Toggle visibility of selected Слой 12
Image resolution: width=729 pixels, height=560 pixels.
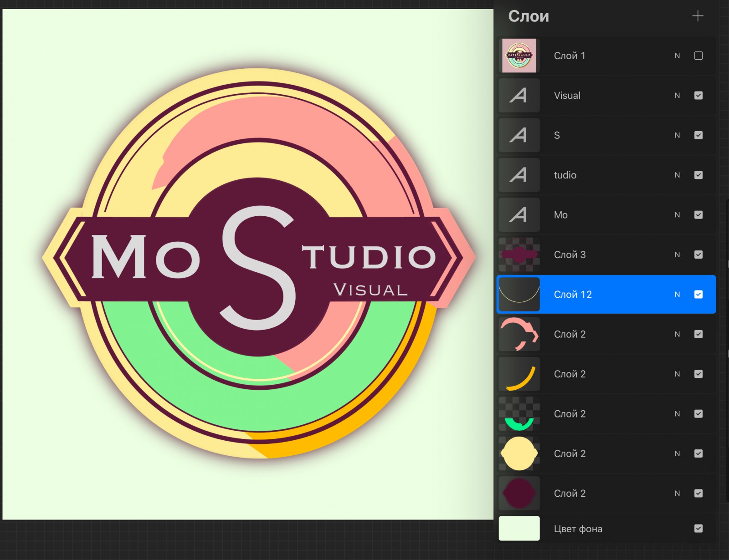(x=698, y=295)
